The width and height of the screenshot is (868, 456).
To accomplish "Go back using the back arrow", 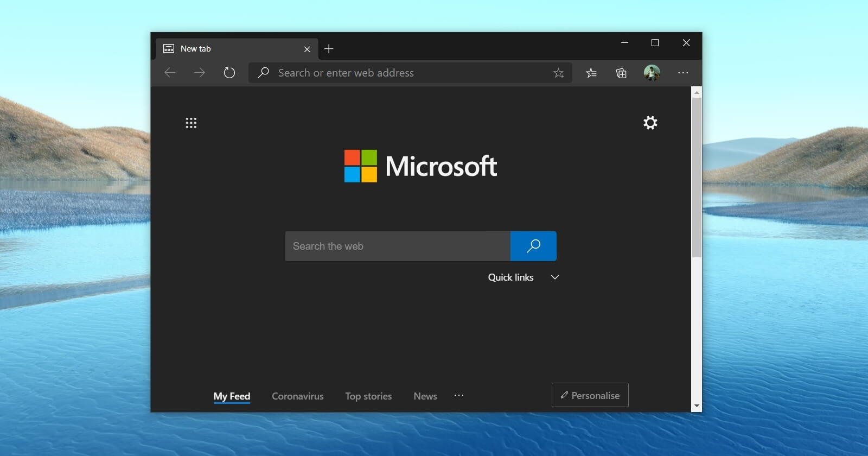I will click(x=170, y=73).
